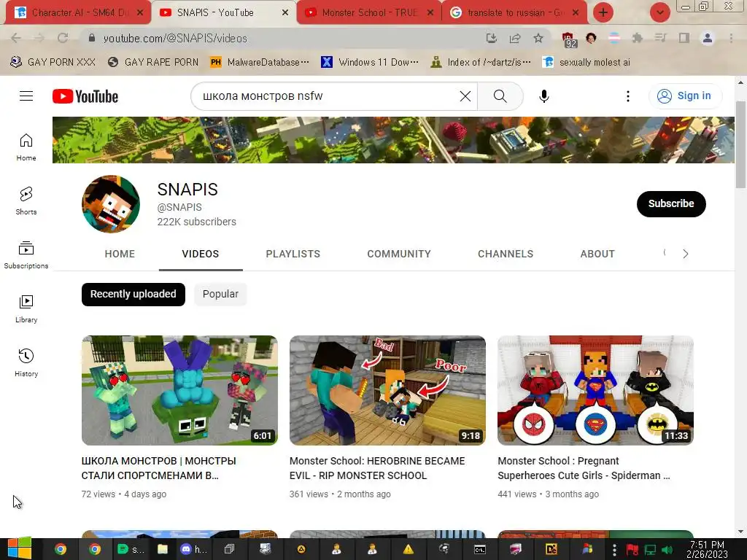
Task: Click the page vertical scrollbar thumb
Action: click(x=740, y=144)
